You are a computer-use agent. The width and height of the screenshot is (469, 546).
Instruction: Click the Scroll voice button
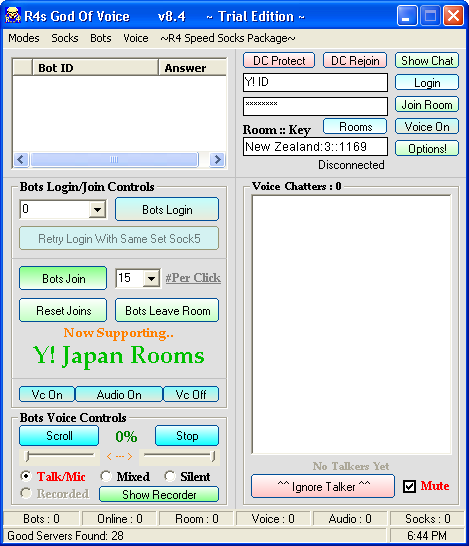coord(59,435)
